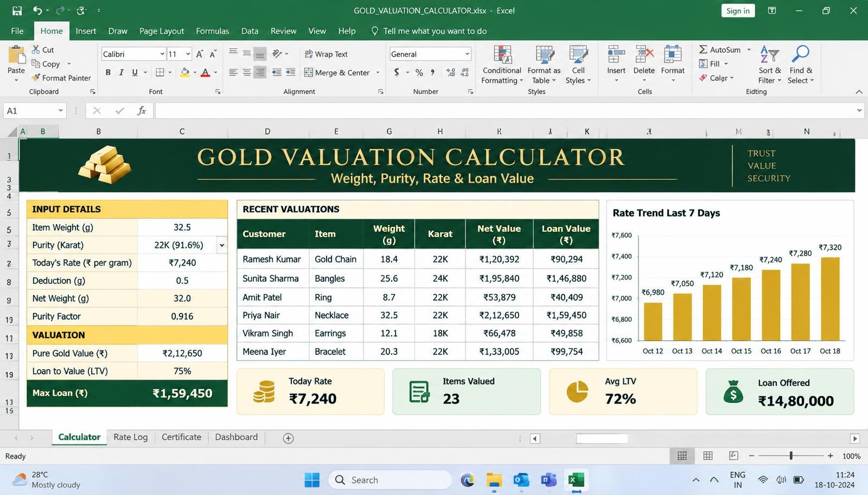Switch to Page Layout view in status bar
868x495 pixels.
(x=708, y=456)
